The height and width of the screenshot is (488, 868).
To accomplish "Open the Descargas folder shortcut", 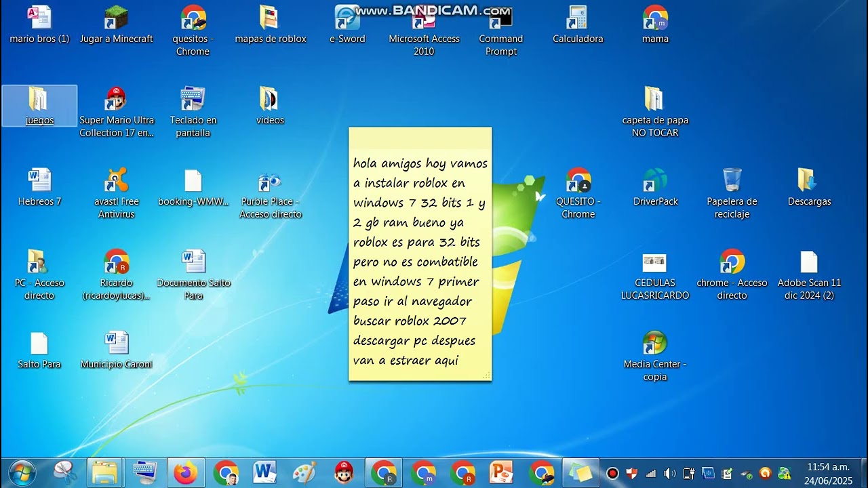I will pyautogui.click(x=809, y=187).
